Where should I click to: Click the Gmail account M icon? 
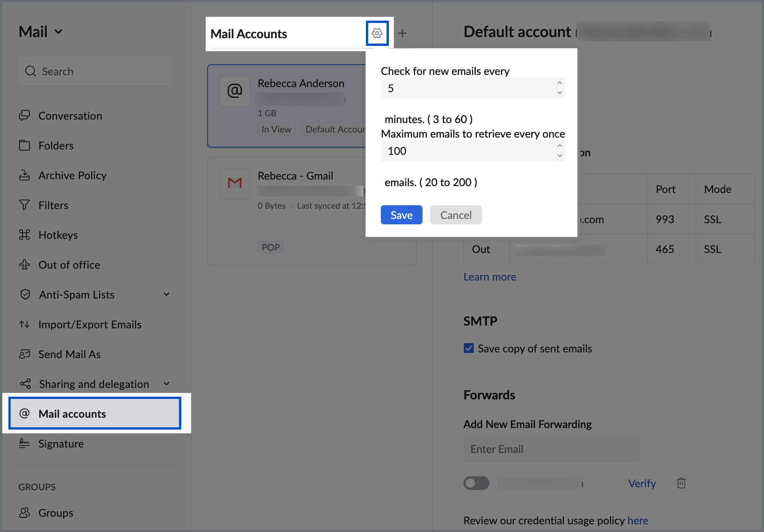(234, 183)
